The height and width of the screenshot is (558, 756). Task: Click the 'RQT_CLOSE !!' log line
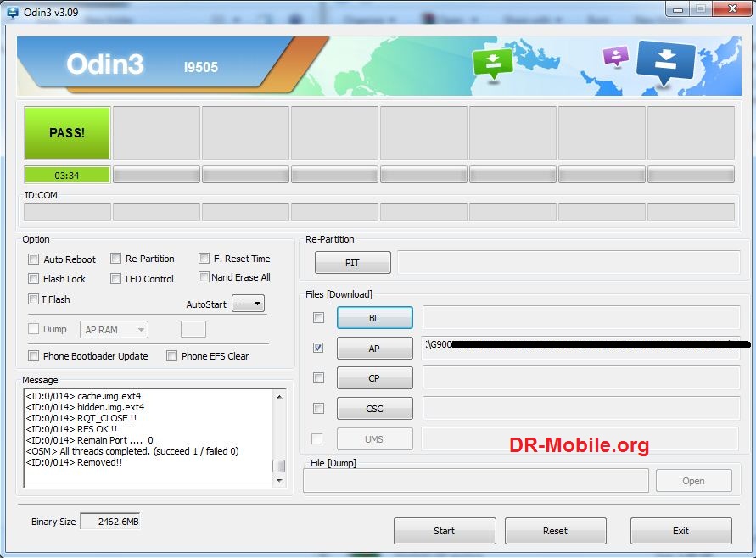(x=81, y=418)
